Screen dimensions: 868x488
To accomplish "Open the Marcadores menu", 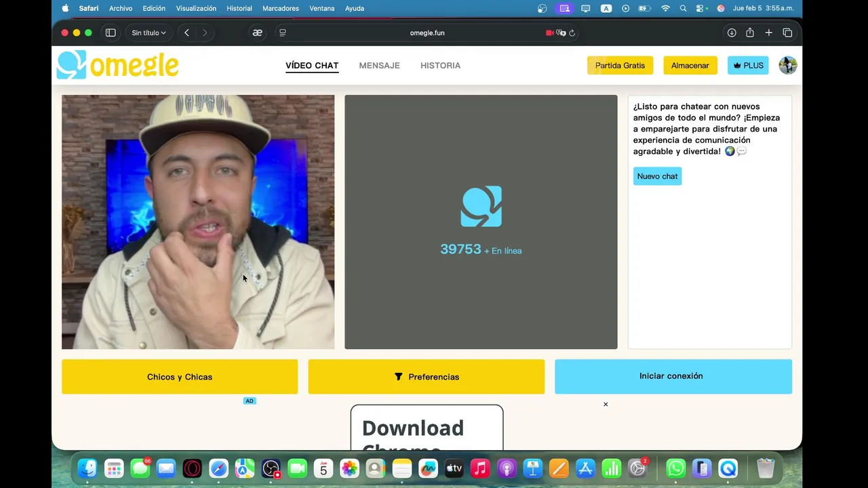I will pos(281,8).
